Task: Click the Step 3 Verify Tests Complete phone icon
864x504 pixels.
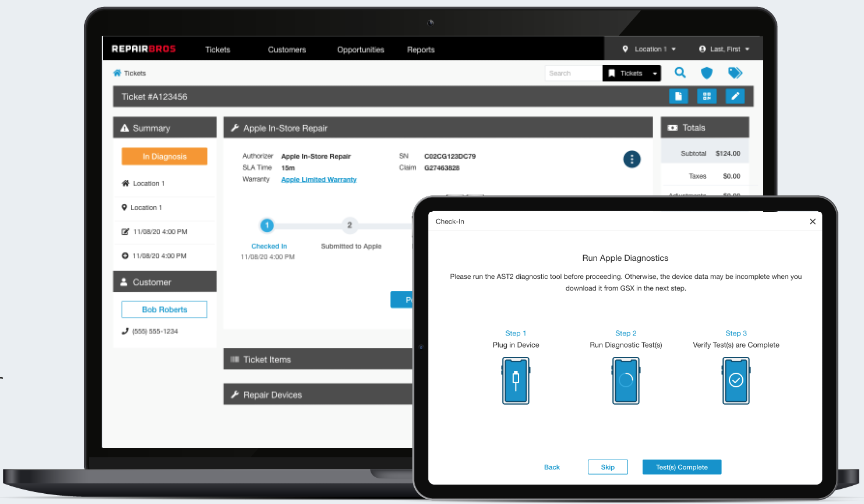Action: coord(736,381)
